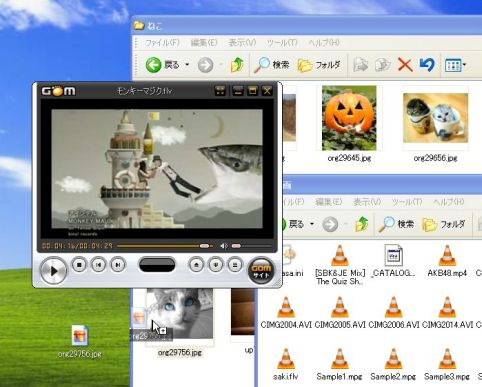Select the [SBK&JE Mix] The Quiz Sh.. file
Screen dimensions: 482x387
[340, 265]
